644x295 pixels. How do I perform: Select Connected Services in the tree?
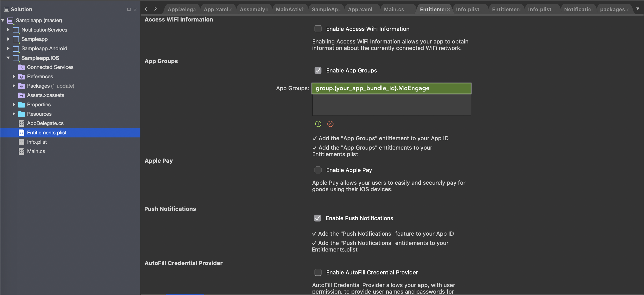(x=70, y=67)
